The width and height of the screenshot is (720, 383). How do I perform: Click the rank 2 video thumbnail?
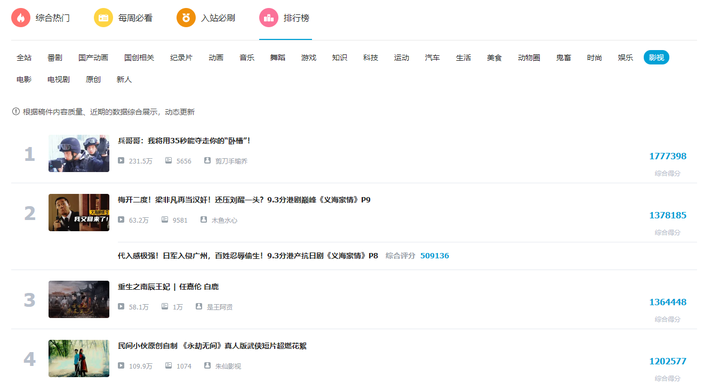coord(79,212)
